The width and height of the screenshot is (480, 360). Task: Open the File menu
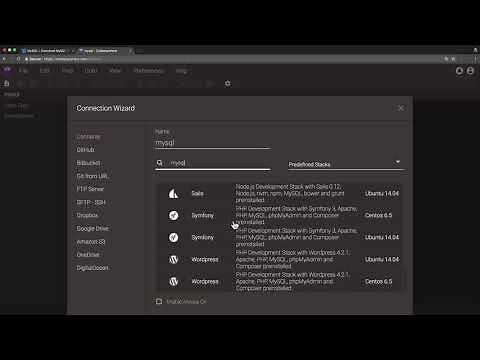[24, 71]
